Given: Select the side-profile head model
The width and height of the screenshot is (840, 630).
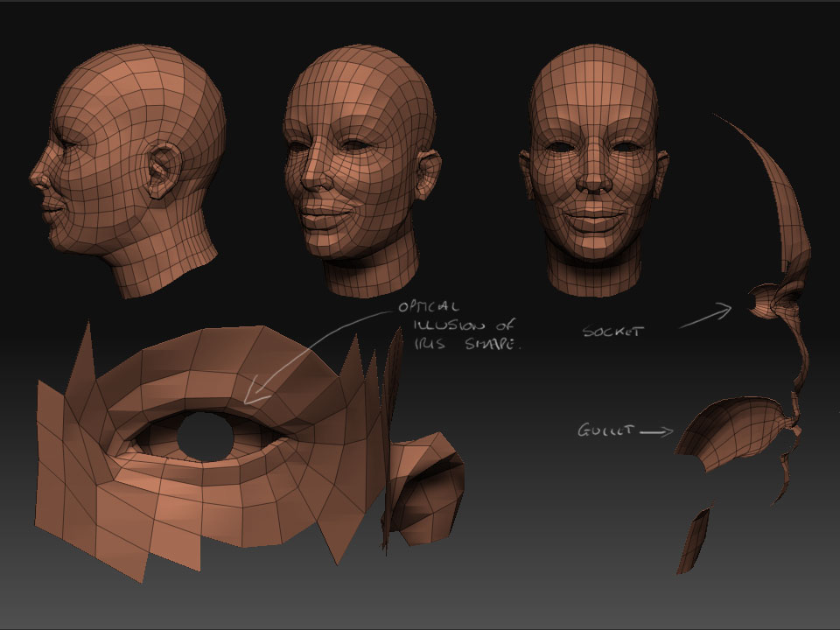Looking at the screenshot, I should [128, 171].
